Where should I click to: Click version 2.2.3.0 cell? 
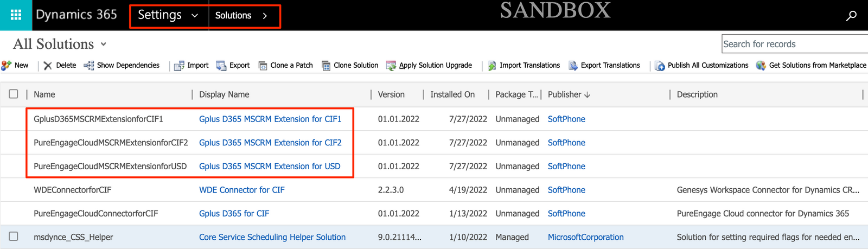tap(391, 190)
